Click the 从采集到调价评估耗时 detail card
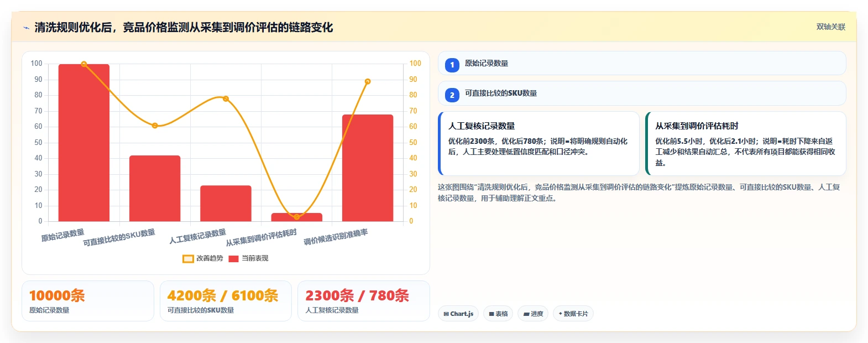The image size is (868, 343). pos(746,143)
